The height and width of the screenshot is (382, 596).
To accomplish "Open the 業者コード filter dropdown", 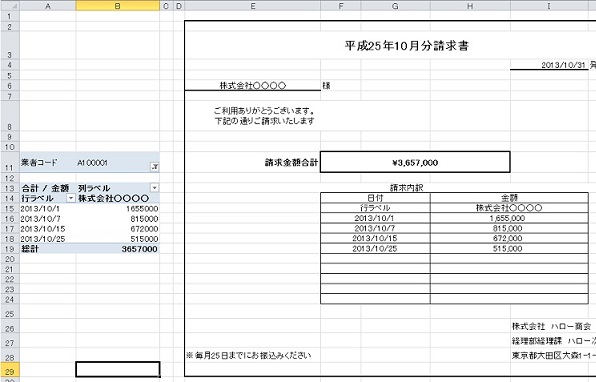I will coord(155,166).
